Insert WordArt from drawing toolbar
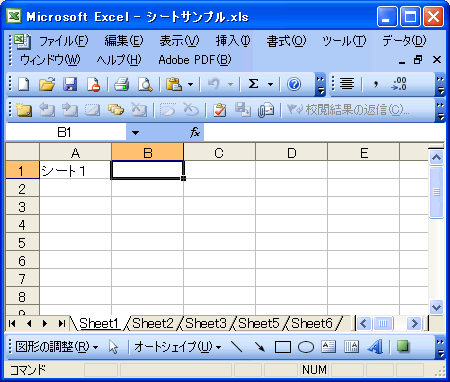 point(375,347)
